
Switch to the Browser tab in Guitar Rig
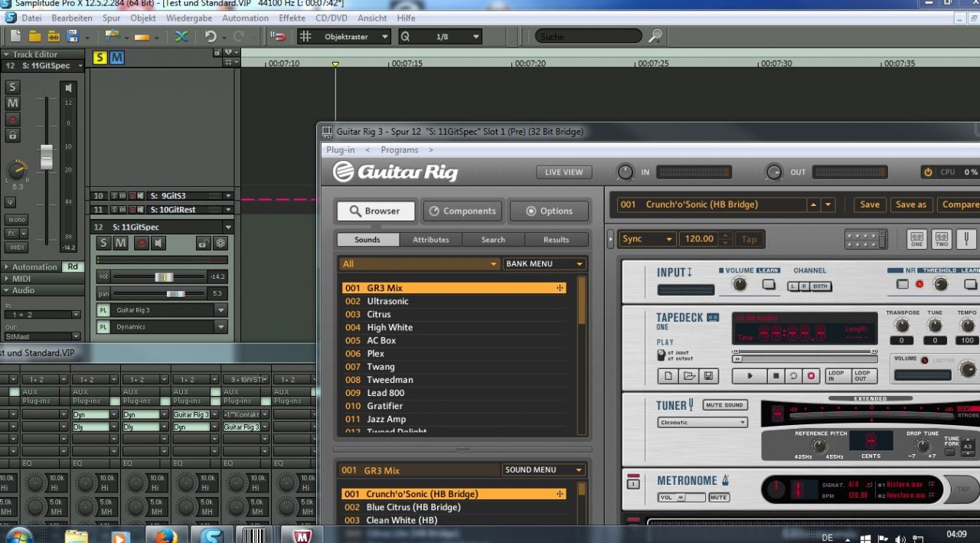tap(375, 211)
